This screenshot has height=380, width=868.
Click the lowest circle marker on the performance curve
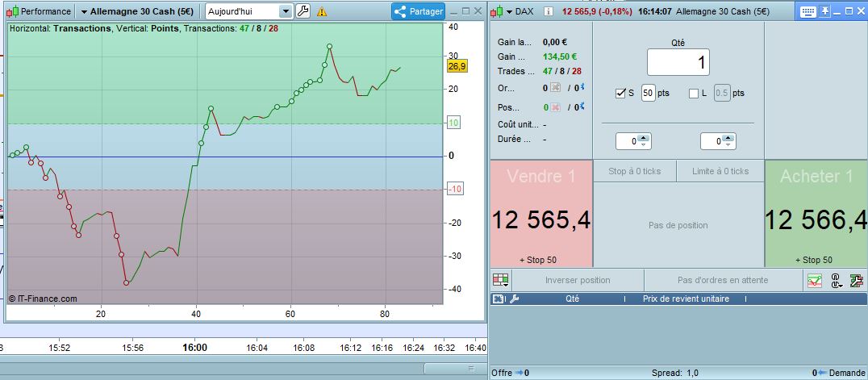click(126, 282)
